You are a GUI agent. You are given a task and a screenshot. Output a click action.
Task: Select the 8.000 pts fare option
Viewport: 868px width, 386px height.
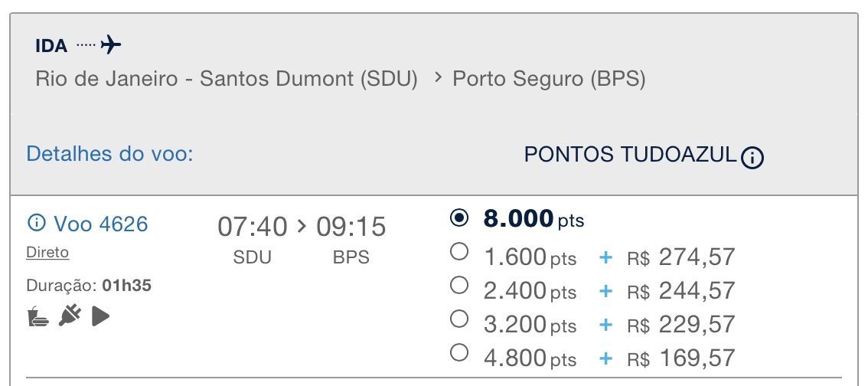click(459, 218)
